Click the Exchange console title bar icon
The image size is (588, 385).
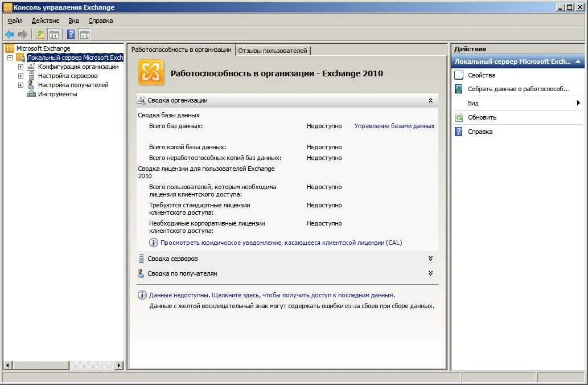[x=7, y=7]
